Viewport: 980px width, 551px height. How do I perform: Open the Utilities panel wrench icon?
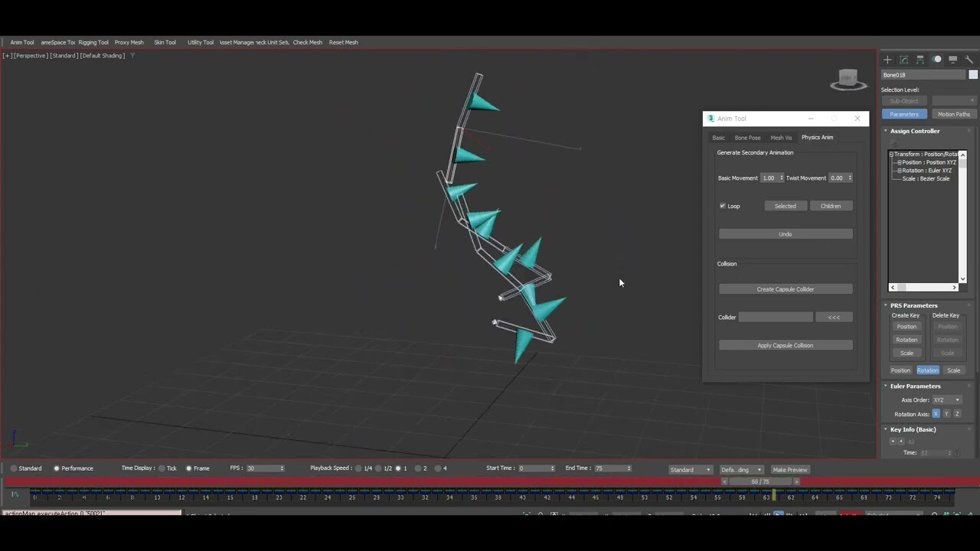969,59
